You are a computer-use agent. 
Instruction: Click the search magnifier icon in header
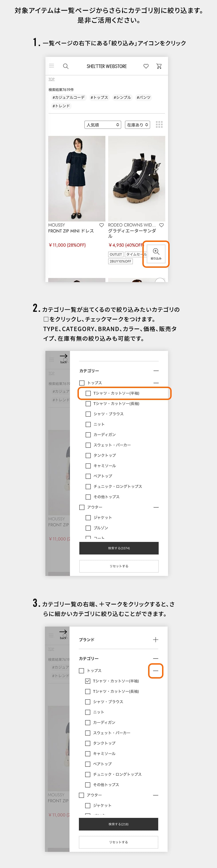66,66
